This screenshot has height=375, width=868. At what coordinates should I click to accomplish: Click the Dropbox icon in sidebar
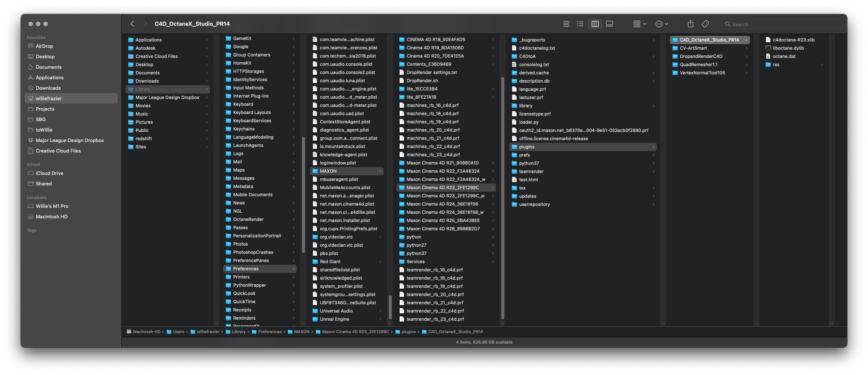coord(31,140)
